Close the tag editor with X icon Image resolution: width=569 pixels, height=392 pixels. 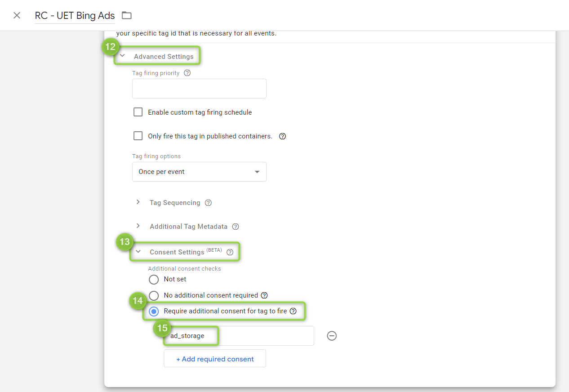tap(17, 15)
